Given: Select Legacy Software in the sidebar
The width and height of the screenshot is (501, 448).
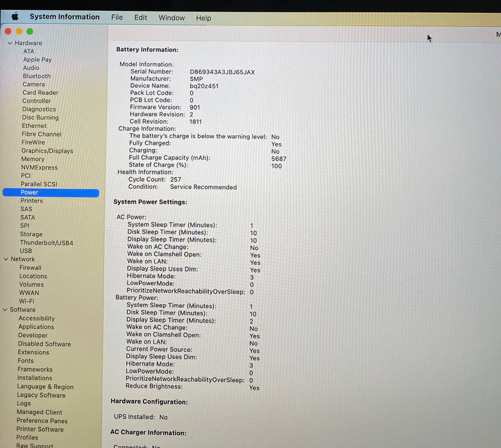Looking at the screenshot, I should (41, 395).
